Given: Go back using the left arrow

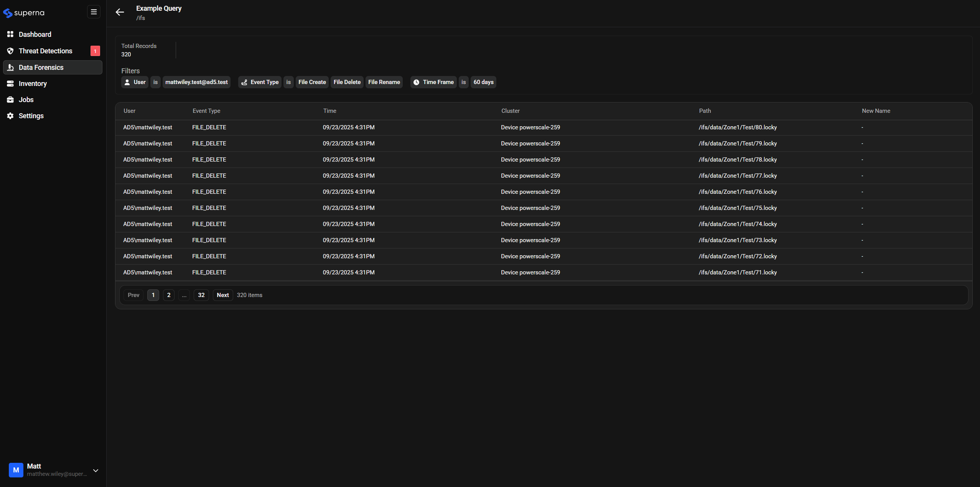Looking at the screenshot, I should (120, 12).
